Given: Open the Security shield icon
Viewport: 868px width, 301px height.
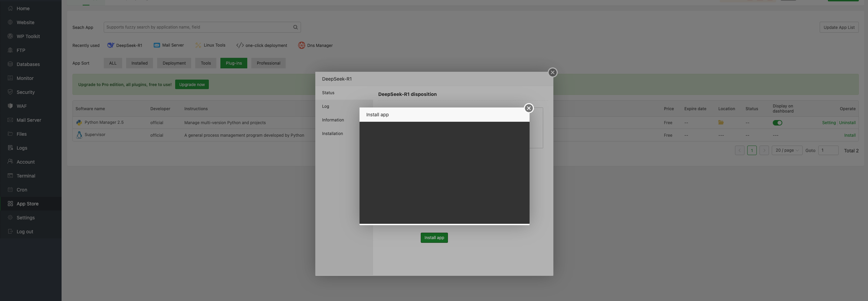Looking at the screenshot, I should point(10,92).
